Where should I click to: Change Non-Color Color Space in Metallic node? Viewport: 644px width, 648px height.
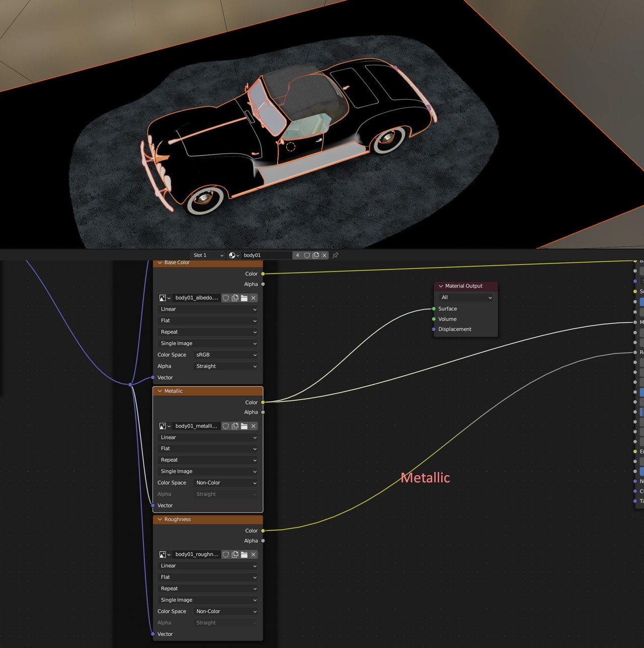[226, 483]
